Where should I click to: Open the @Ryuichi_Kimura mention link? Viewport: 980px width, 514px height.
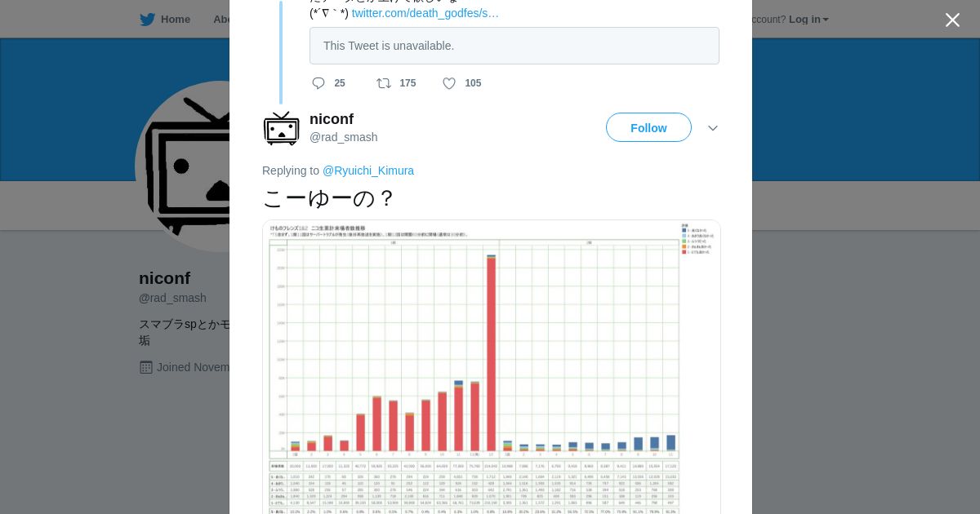point(368,171)
